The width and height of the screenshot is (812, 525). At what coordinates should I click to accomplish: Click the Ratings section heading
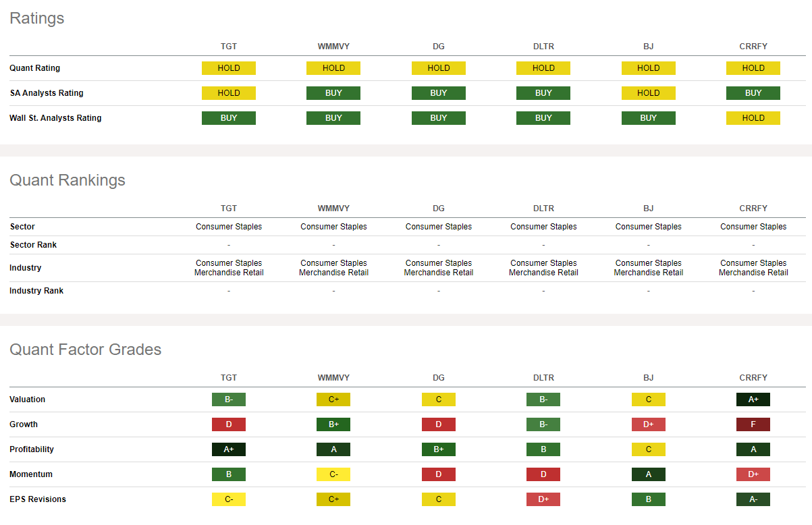pyautogui.click(x=37, y=18)
